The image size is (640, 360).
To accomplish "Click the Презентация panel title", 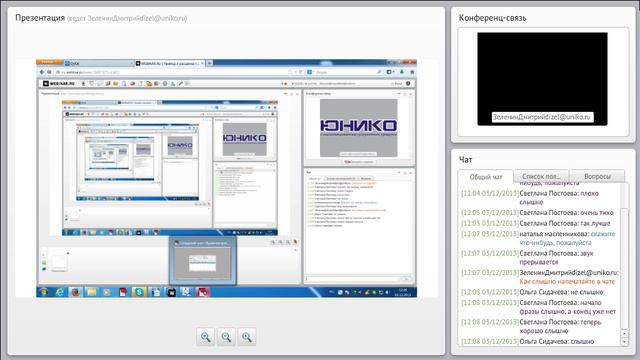I will (x=40, y=18).
